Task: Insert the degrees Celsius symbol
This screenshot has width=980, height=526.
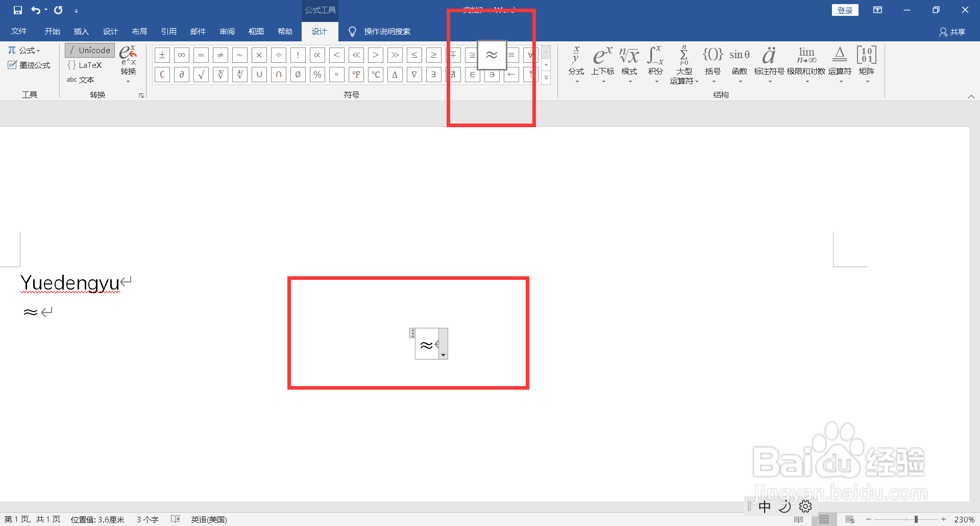Action: click(375, 75)
